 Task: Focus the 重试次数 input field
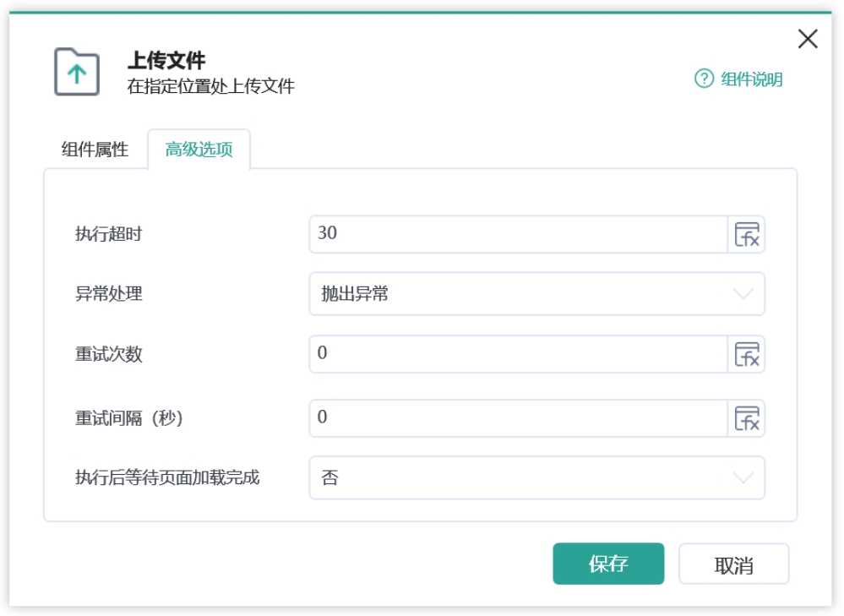(x=519, y=354)
